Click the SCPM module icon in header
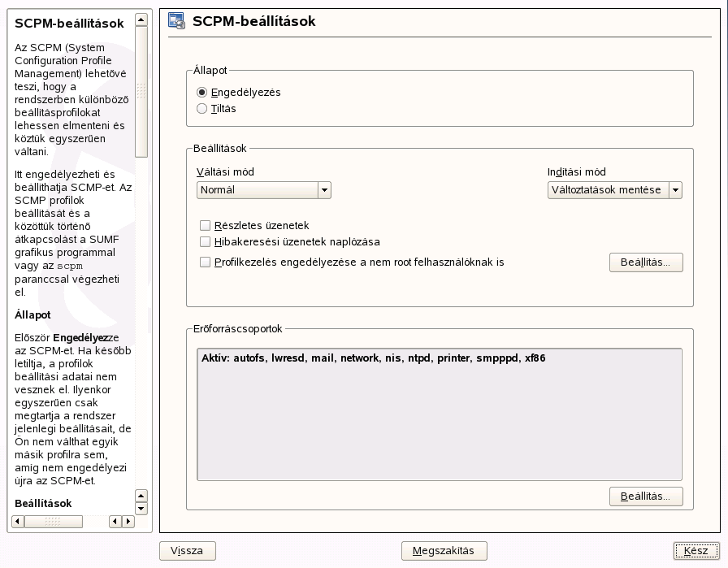The height and width of the screenshot is (568, 728). point(176,21)
